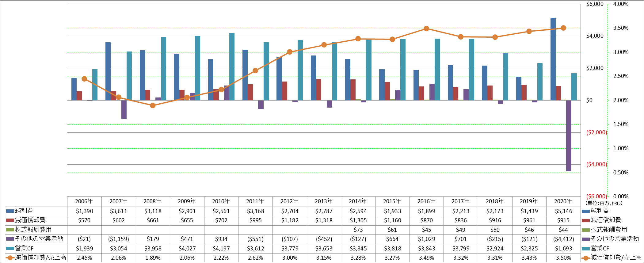Select the その他の営業活動 value $1,029
Viewport: 644px width, 263px height.
(426, 239)
